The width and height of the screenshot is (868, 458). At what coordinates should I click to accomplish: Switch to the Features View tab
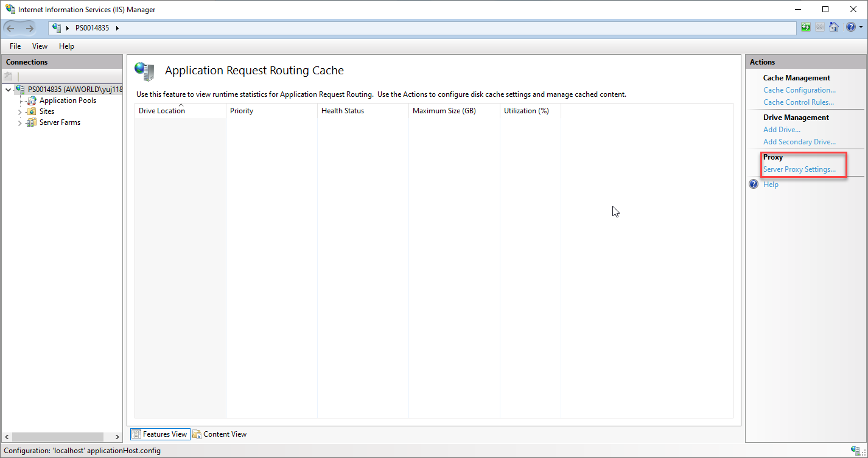[159, 434]
